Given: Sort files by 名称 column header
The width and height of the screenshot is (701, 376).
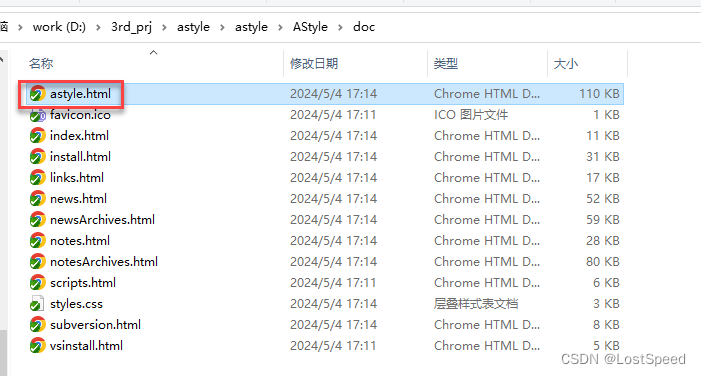Looking at the screenshot, I should pos(41,63).
